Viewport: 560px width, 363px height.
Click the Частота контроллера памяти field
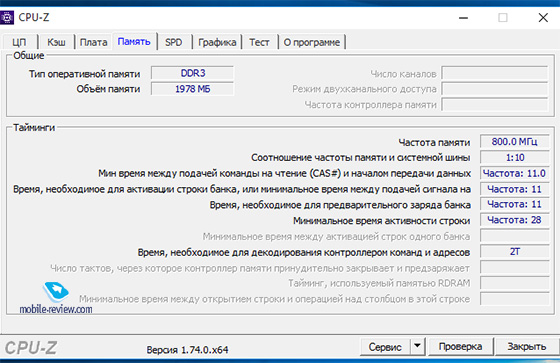point(495,105)
